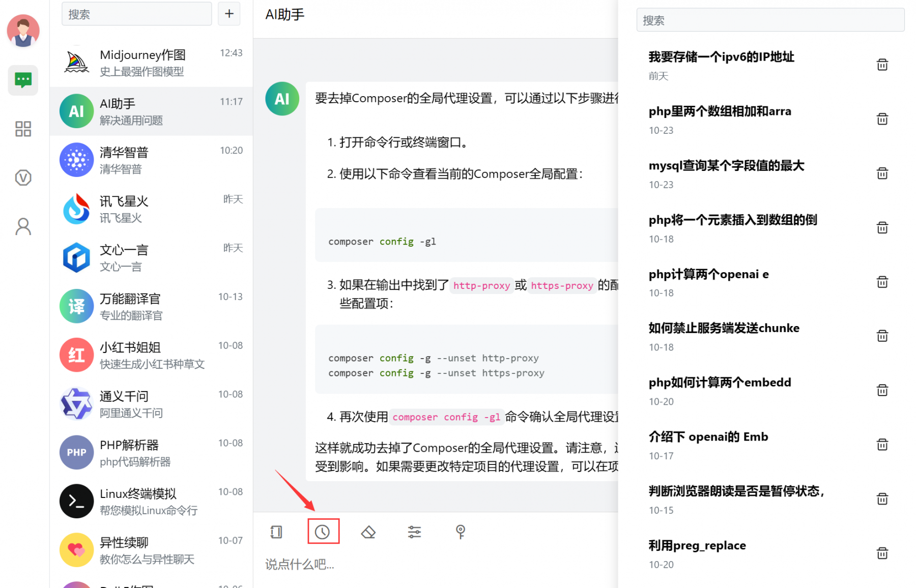Open history item 判断浏览器朗读是否是暂停状态

click(736, 491)
